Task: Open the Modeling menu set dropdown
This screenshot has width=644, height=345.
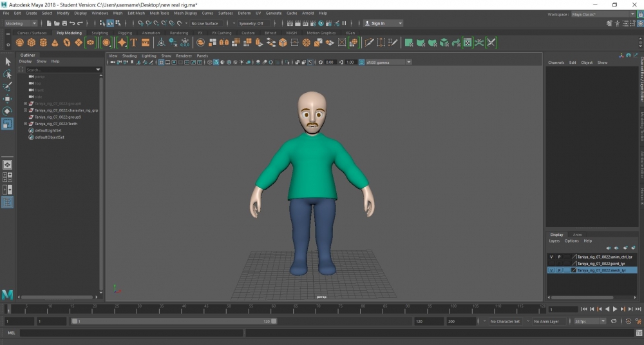Action: 21,23
